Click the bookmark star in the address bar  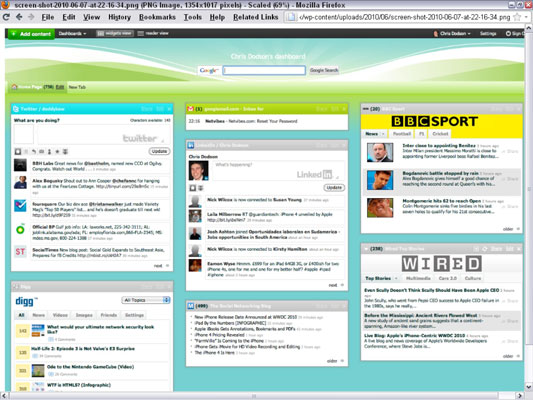click(517, 17)
